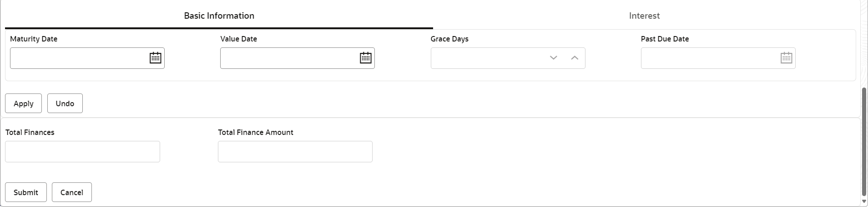The width and height of the screenshot is (868, 207).
Task: Click the Total Finance Amount field
Action: point(295,151)
